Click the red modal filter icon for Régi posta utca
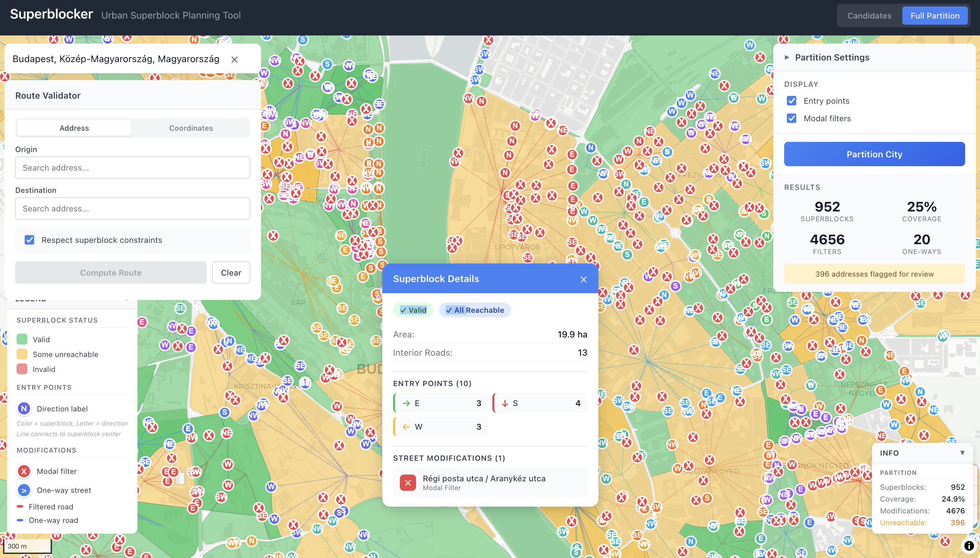The width and height of the screenshot is (980, 558). [408, 482]
